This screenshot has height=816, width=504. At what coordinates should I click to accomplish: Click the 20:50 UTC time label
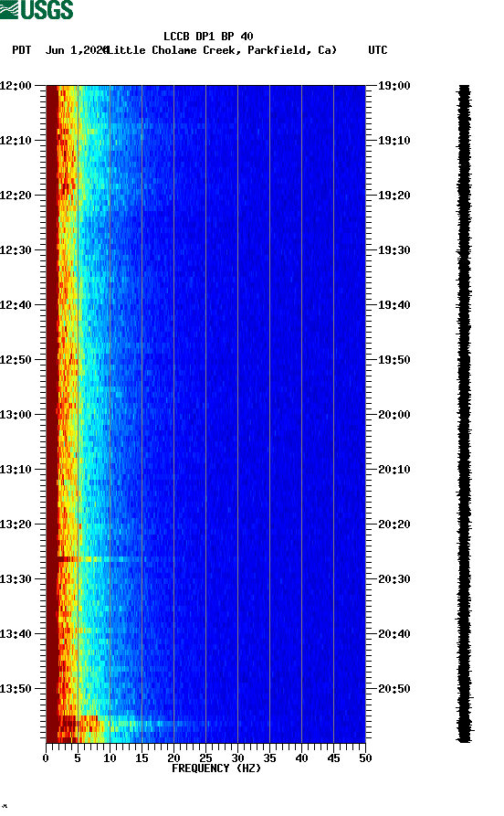pyautogui.click(x=394, y=688)
